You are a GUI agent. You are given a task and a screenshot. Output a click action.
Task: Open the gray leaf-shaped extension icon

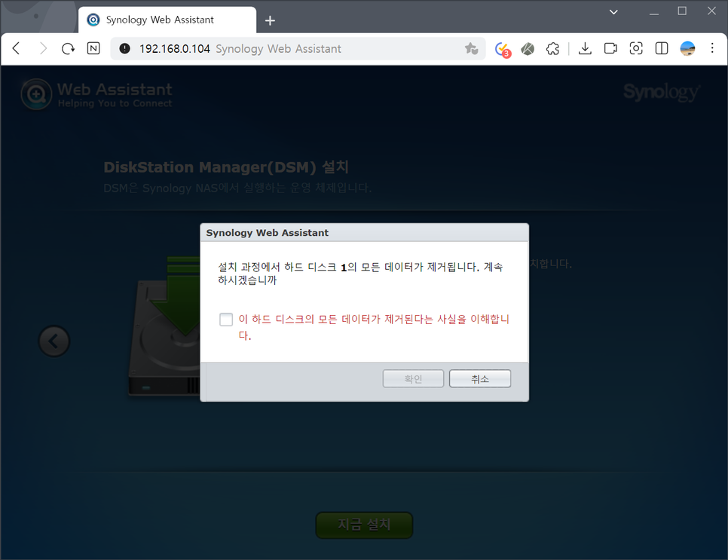pos(528,48)
